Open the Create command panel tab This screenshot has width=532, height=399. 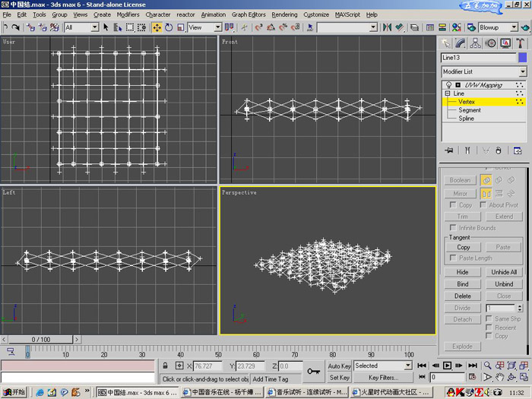point(446,43)
